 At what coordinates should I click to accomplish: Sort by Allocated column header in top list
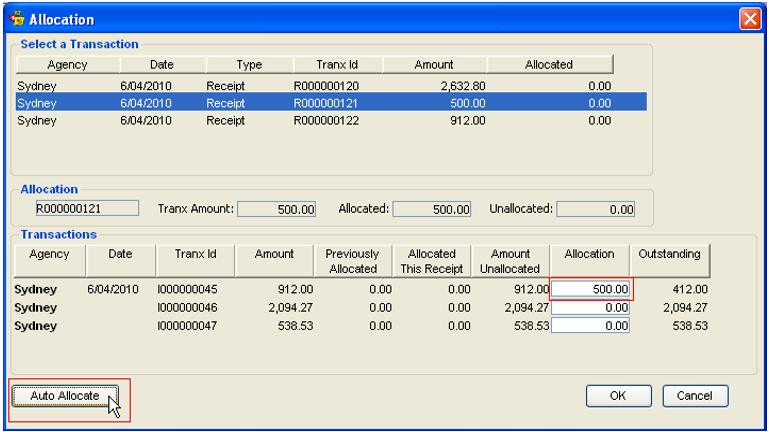click(549, 64)
